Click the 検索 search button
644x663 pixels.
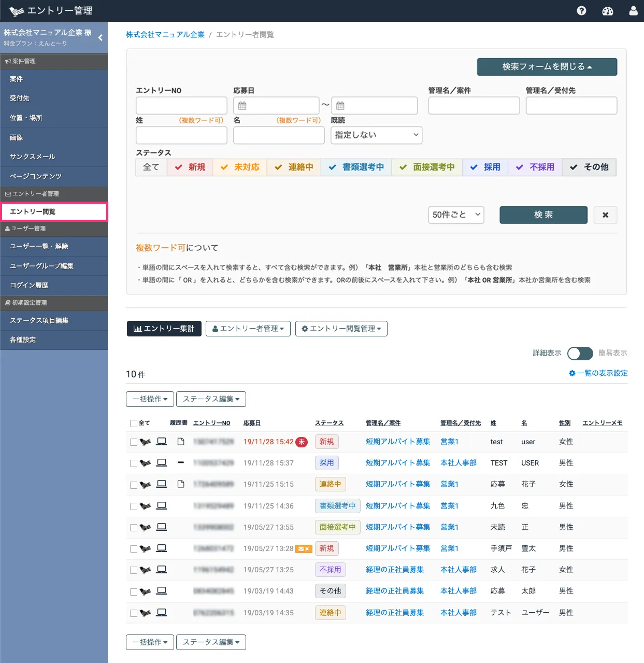(x=543, y=215)
